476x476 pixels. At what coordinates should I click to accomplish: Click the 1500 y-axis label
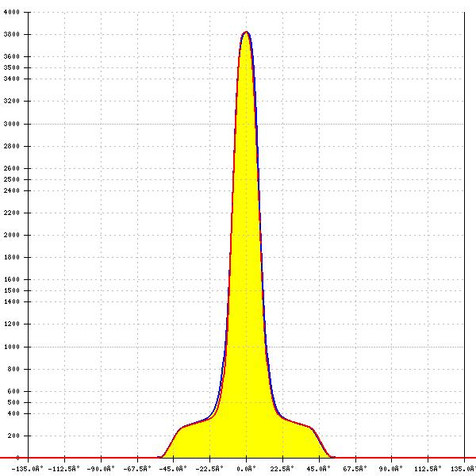tap(12, 290)
